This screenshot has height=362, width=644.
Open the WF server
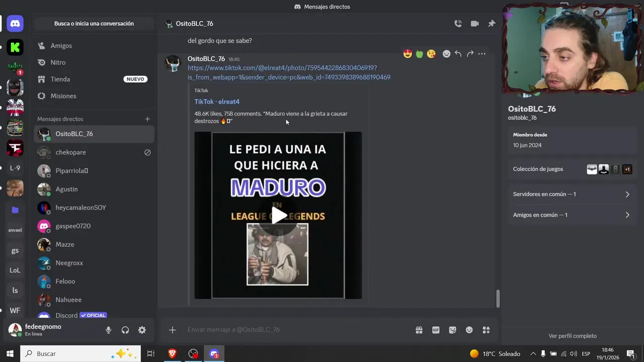coord(15,310)
